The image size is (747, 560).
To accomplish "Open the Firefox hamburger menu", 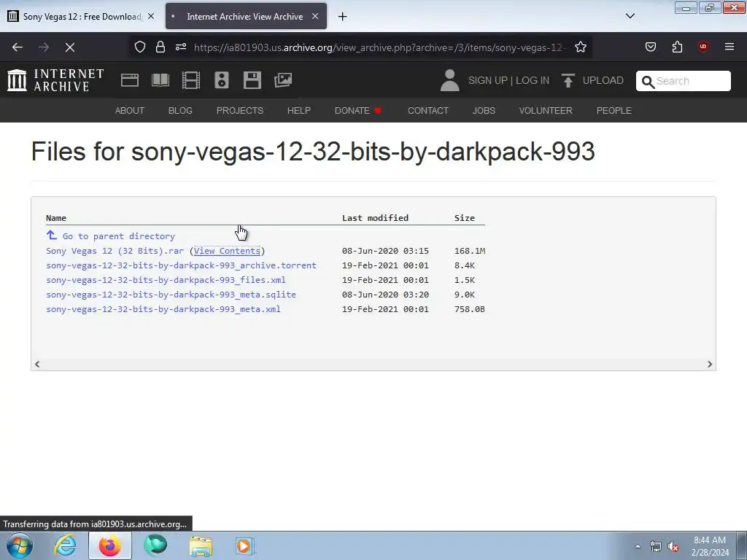I will pyautogui.click(x=729, y=47).
